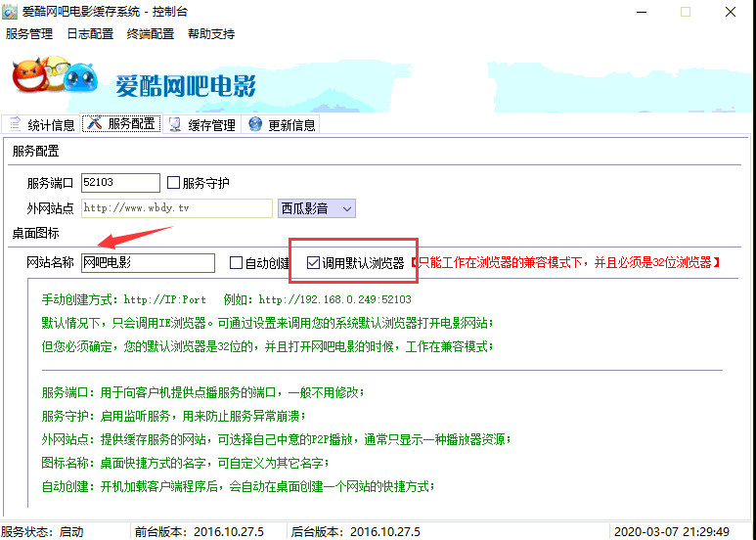756x540 pixels.
Task: Close the 控制台 window
Action: (x=730, y=12)
